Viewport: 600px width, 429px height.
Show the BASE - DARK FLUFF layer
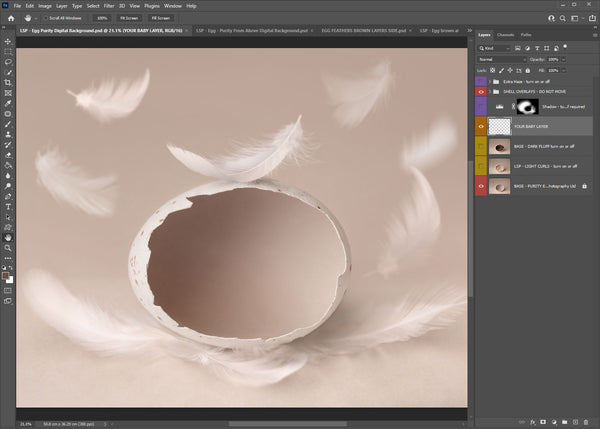point(482,146)
